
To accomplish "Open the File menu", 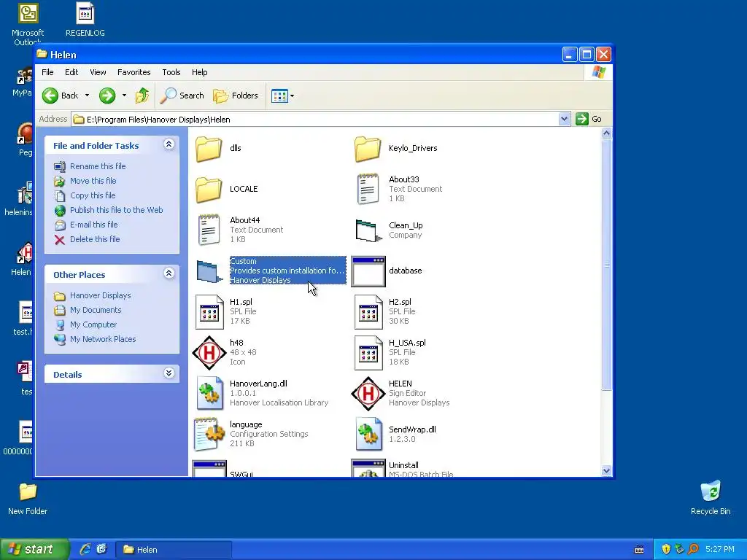I will pyautogui.click(x=47, y=72).
